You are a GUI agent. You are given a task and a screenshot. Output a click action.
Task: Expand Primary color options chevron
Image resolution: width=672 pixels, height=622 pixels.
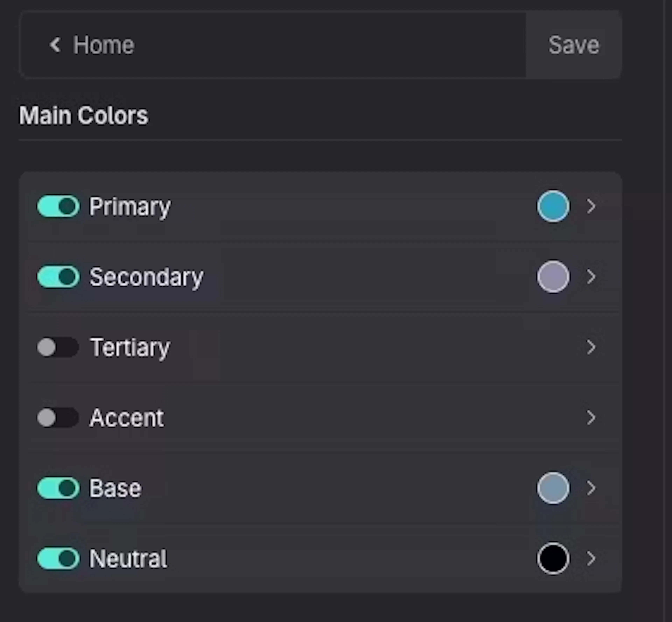coord(591,206)
